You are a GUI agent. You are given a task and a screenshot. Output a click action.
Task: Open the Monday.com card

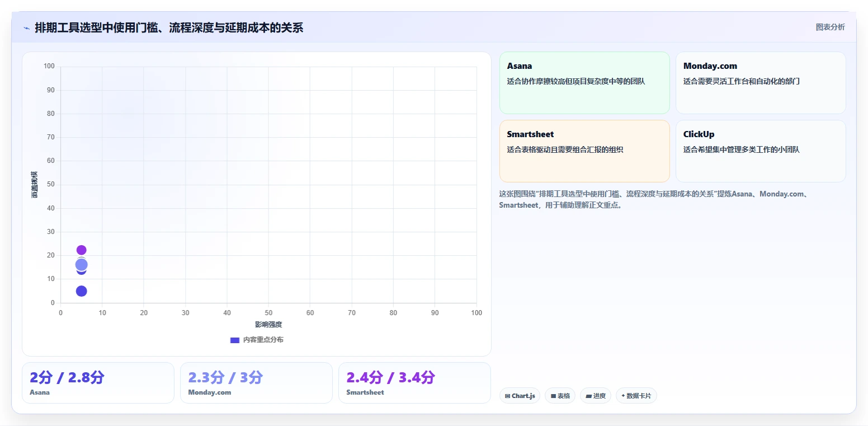click(761, 83)
